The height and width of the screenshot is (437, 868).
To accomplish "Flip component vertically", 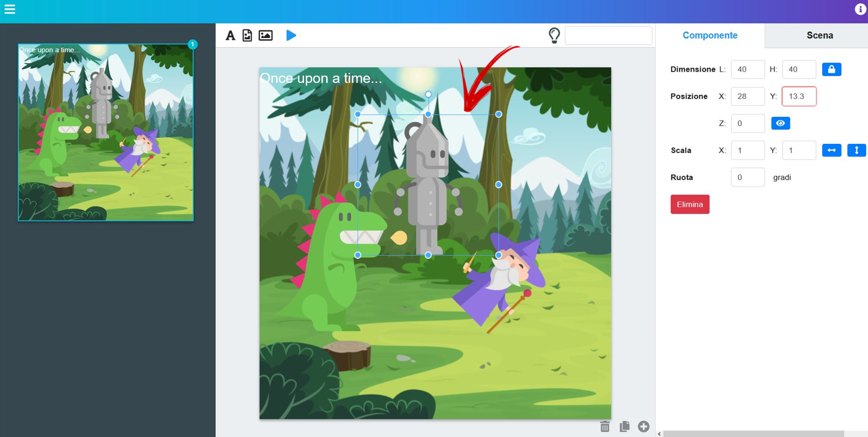I will coord(856,150).
